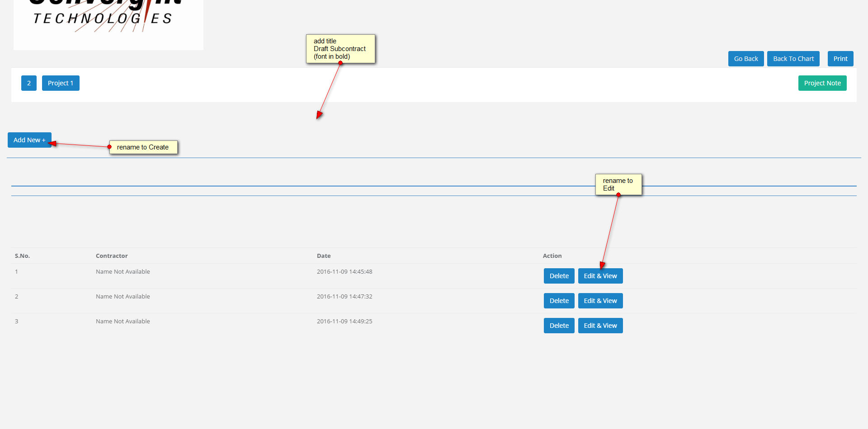Add a new draft with Add New +
Viewport: 868px width, 429px height.
tap(29, 140)
